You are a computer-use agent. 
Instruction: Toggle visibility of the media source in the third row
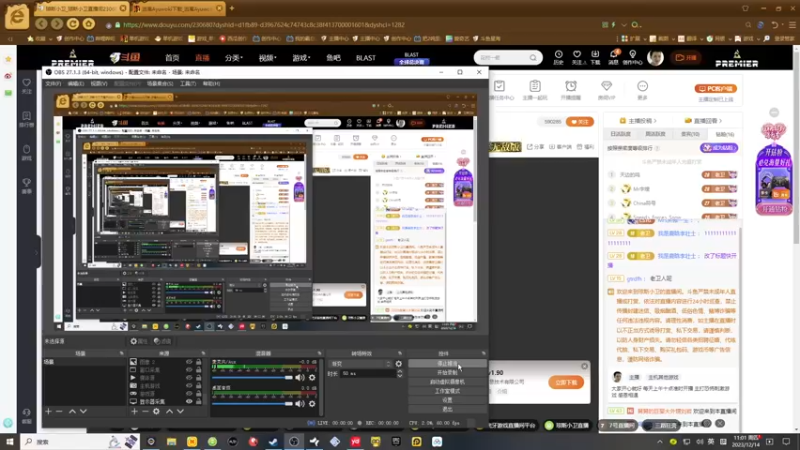click(189, 378)
